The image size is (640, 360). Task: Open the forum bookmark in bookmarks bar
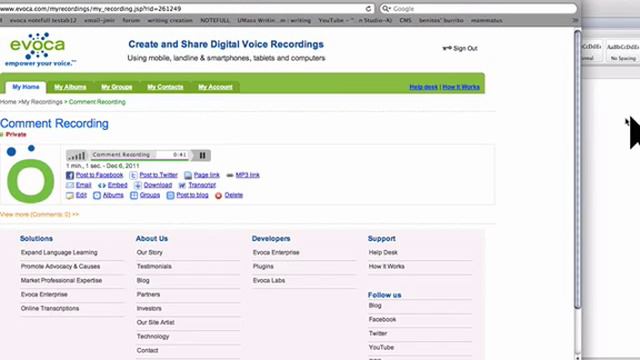click(x=131, y=20)
